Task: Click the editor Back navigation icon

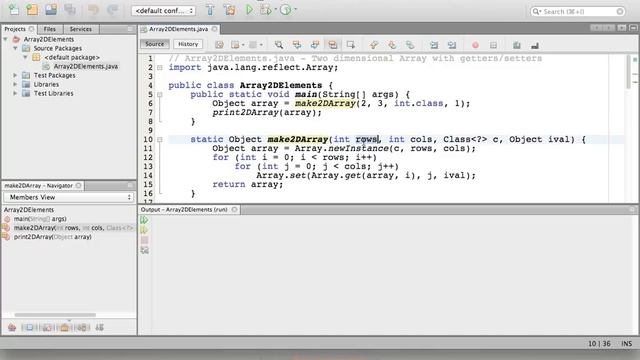Action: pos(235,45)
